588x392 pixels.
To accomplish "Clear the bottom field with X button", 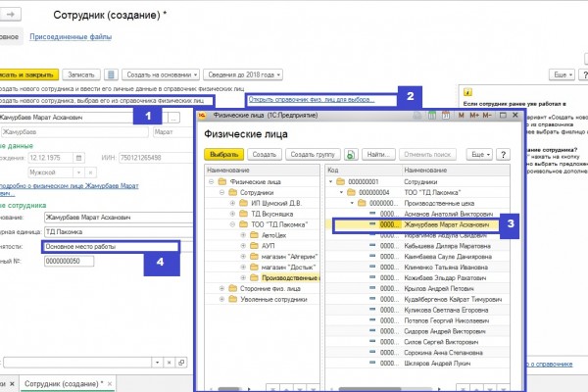I will click(170, 363).
